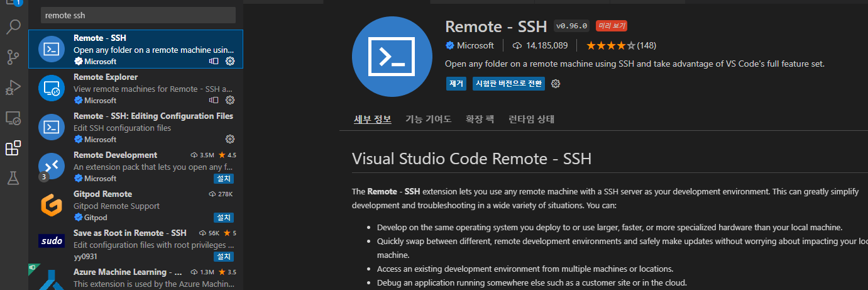Click the verified badge beside Microsoft publisher
The image size is (868, 290).
tap(450, 45)
